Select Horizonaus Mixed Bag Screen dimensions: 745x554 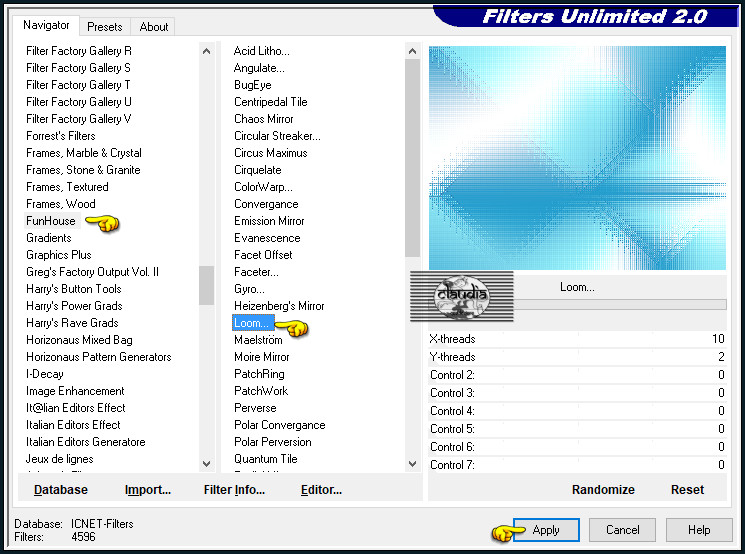point(79,340)
